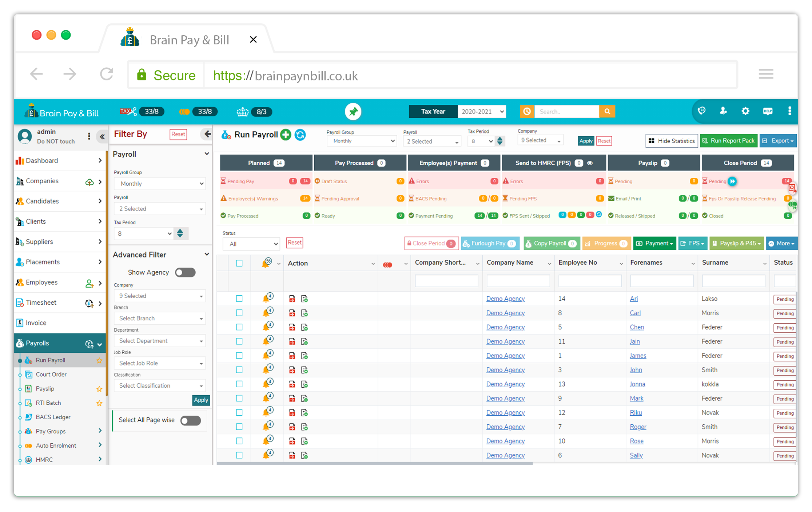Image resolution: width=812 pixels, height=512 pixels.
Task: Toggle the Show Agency switch
Action: [185, 272]
